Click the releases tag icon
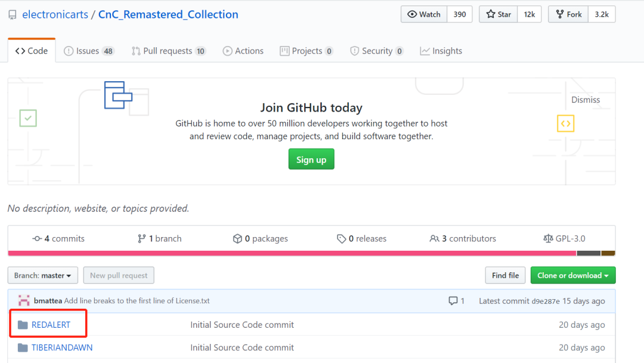 [x=341, y=239]
